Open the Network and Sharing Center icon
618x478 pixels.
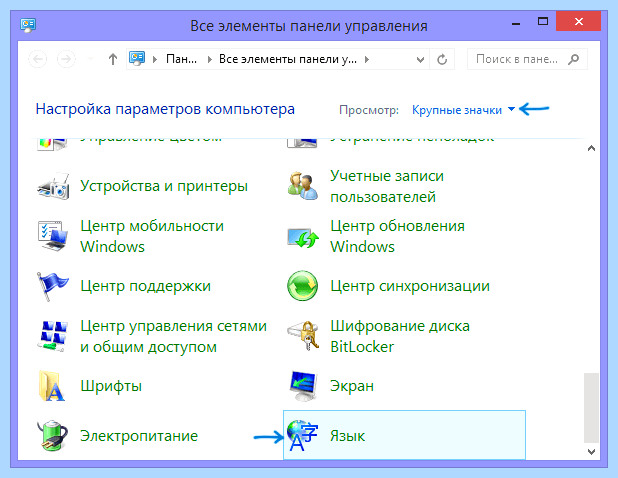pos(54,336)
